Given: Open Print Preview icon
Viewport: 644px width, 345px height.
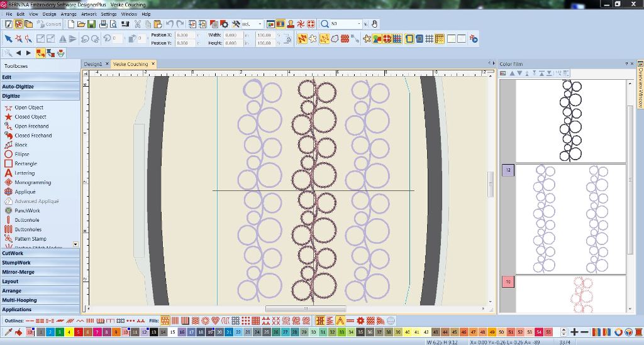Looking at the screenshot, I should (x=113, y=25).
